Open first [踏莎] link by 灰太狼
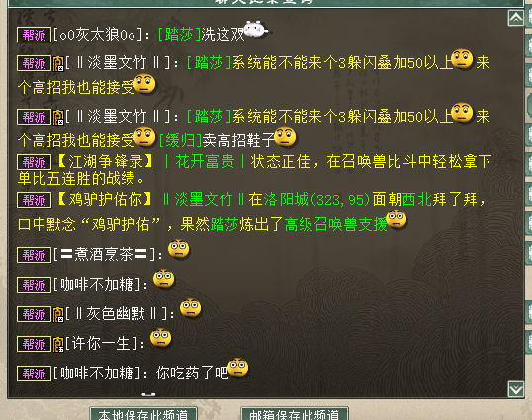Screen dimensions: 532x420 (180, 35)
